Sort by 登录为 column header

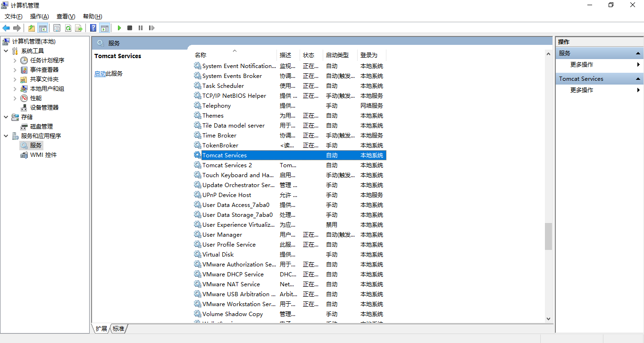[372, 55]
